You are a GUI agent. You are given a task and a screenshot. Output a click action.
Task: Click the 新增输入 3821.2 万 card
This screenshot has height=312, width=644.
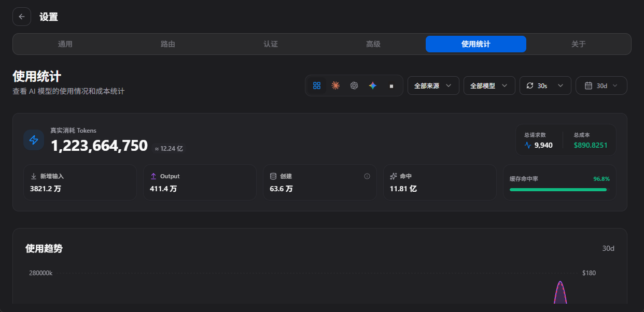[80, 182]
